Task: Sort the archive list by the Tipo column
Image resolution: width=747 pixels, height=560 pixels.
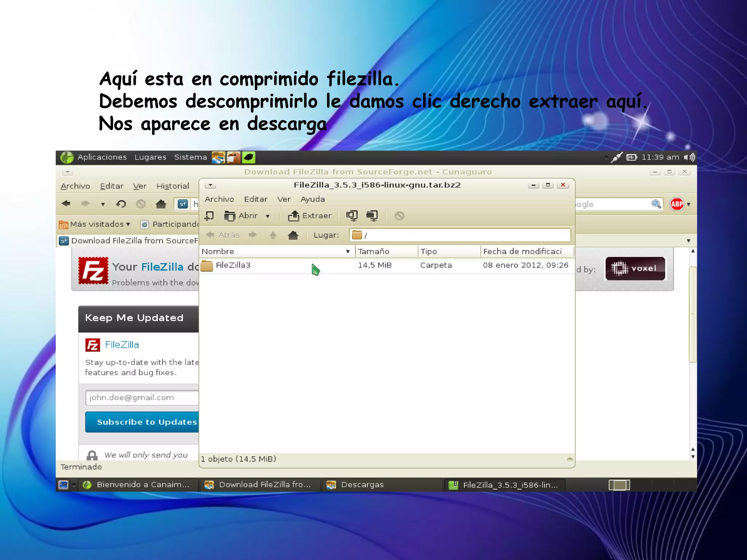Action: coord(449,251)
